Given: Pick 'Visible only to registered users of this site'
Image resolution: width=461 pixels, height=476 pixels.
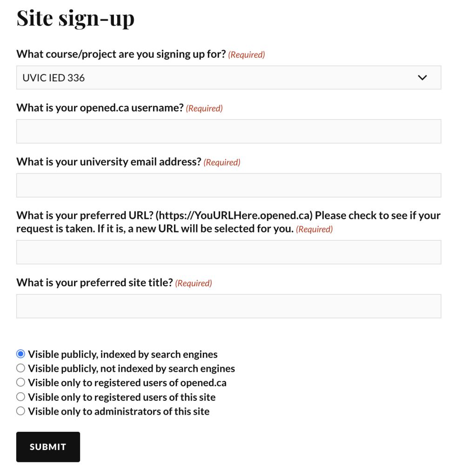Looking at the screenshot, I should (20, 397).
